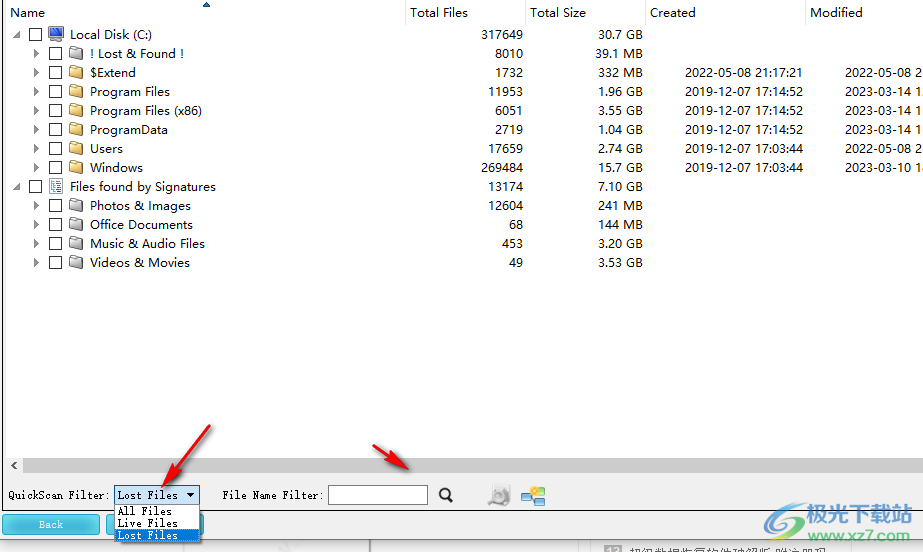Expand the Photos & Images folder
The height and width of the screenshot is (552, 923).
pyautogui.click(x=36, y=205)
